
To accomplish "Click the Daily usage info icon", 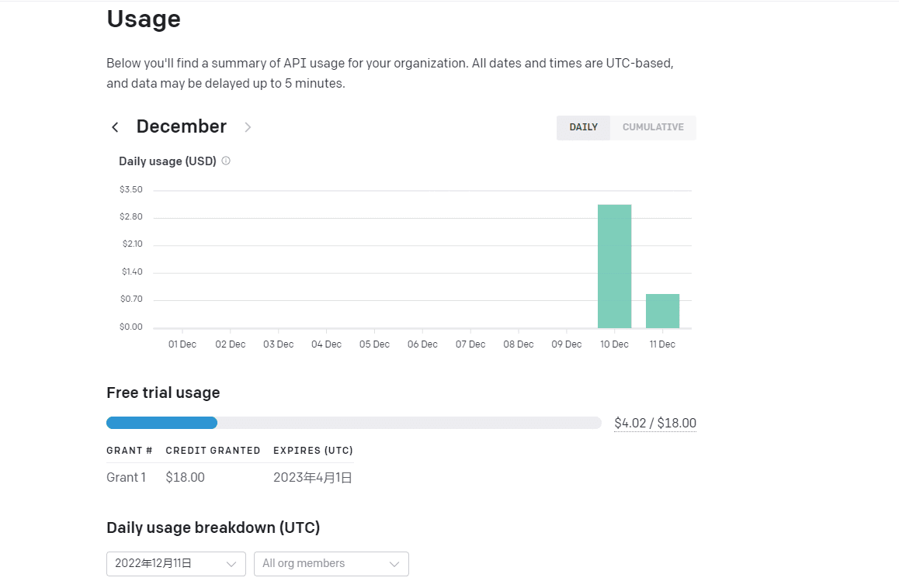I will (x=226, y=161).
